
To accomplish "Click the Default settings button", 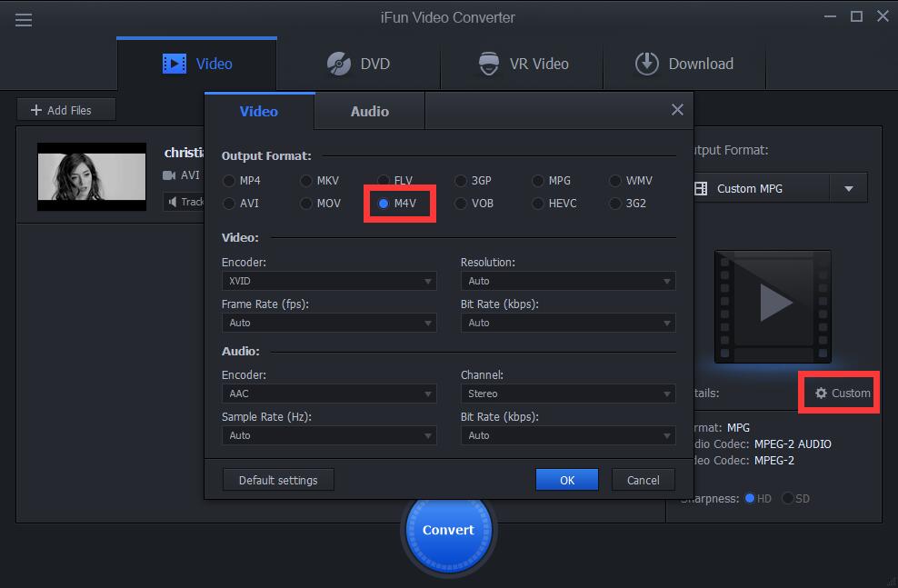I will pos(278,480).
